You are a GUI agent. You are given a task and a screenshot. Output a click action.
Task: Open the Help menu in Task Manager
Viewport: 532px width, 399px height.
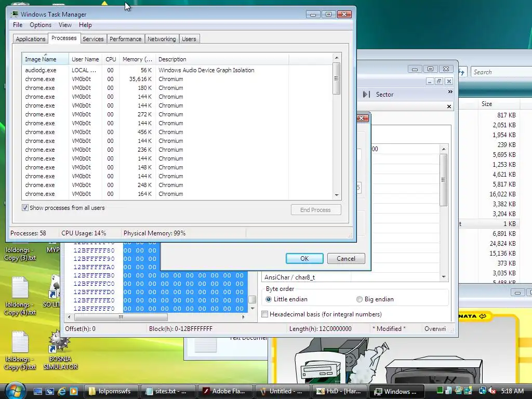[x=85, y=25]
